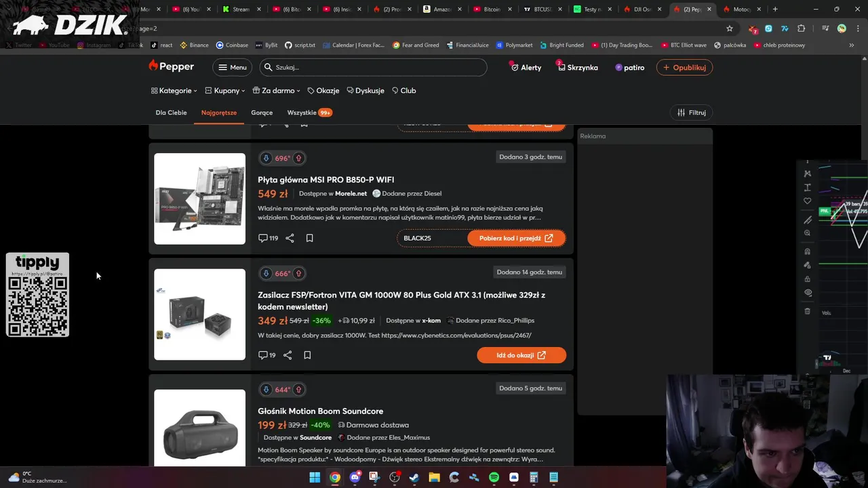Open File Explorer from the taskbar
The width and height of the screenshot is (868, 488).
pyautogui.click(x=434, y=477)
